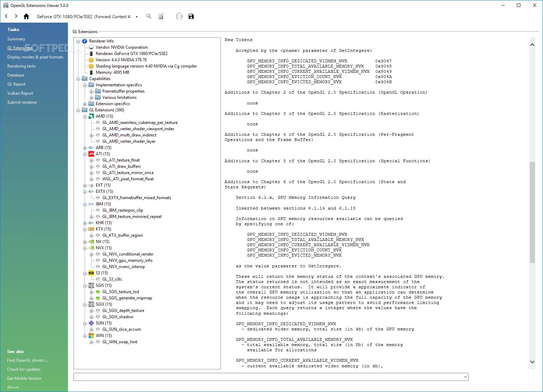Collapse the GL Extensions (390) node
The width and height of the screenshot is (543, 392).
pos(78,110)
